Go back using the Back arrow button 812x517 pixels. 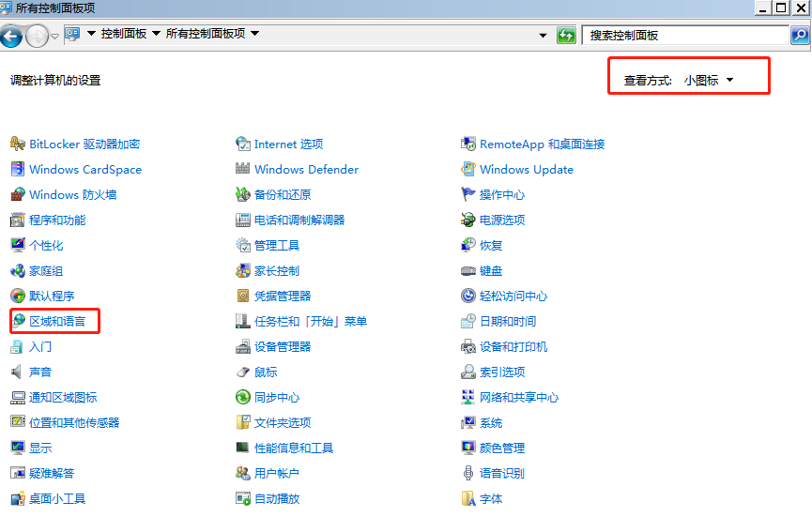[x=12, y=37]
